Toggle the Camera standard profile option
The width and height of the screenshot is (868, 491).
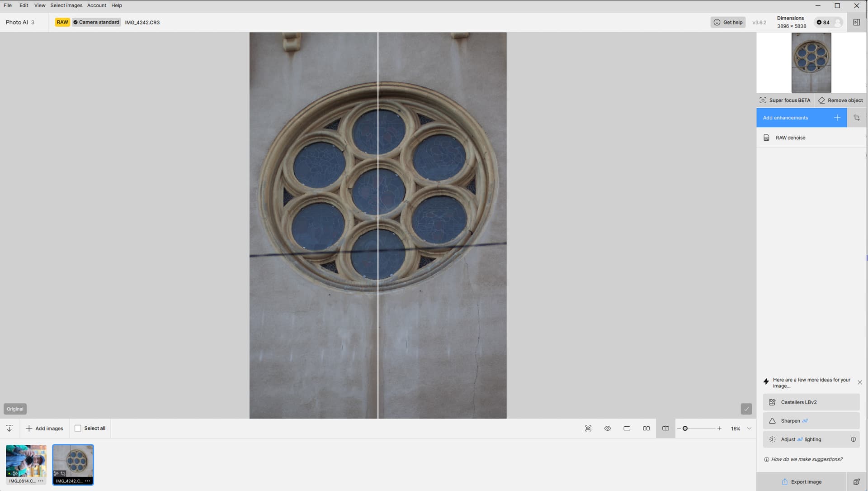tap(96, 22)
